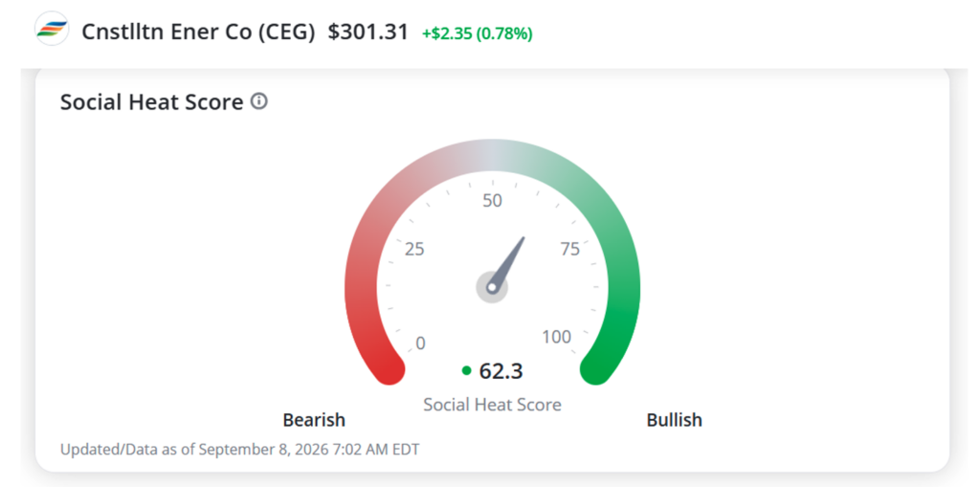Click the Updated/Data as of timestamp text
980x487 pixels.
click(239, 449)
